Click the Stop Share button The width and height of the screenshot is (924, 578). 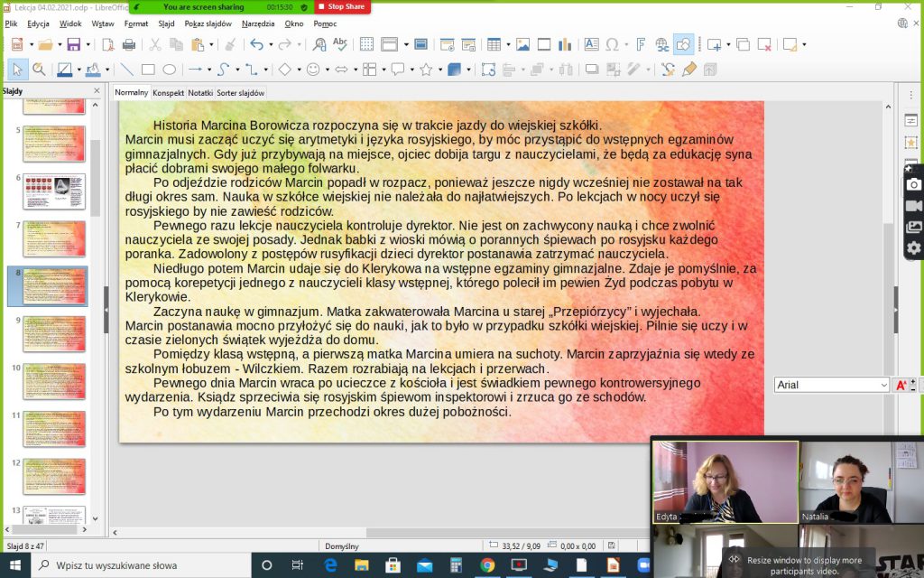point(340,6)
